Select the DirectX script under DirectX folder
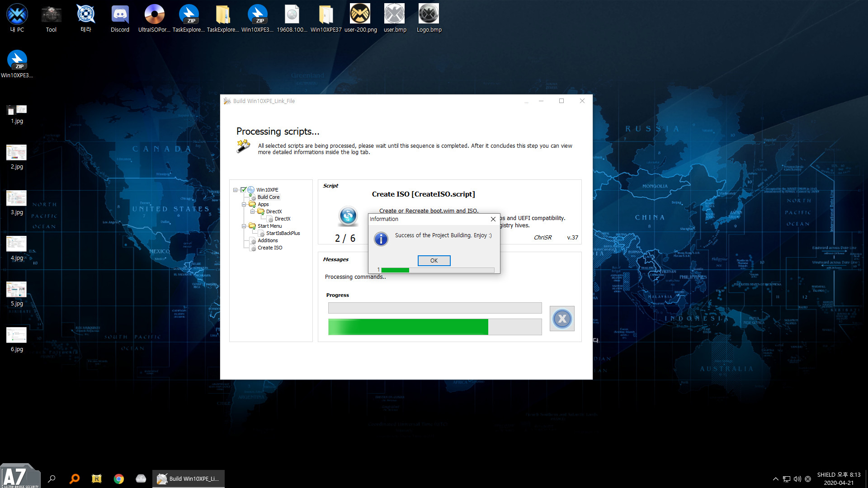868x488 pixels. [283, 219]
